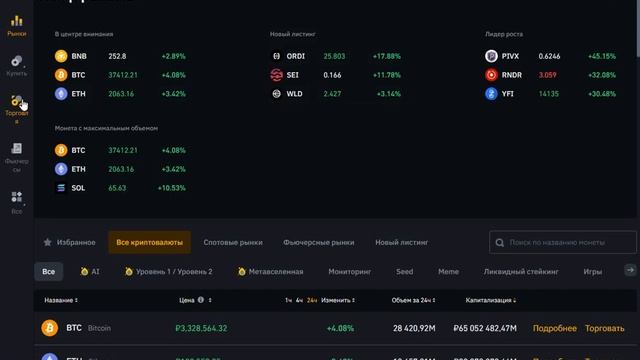Click the ETH icon under max volume coins

(61, 169)
